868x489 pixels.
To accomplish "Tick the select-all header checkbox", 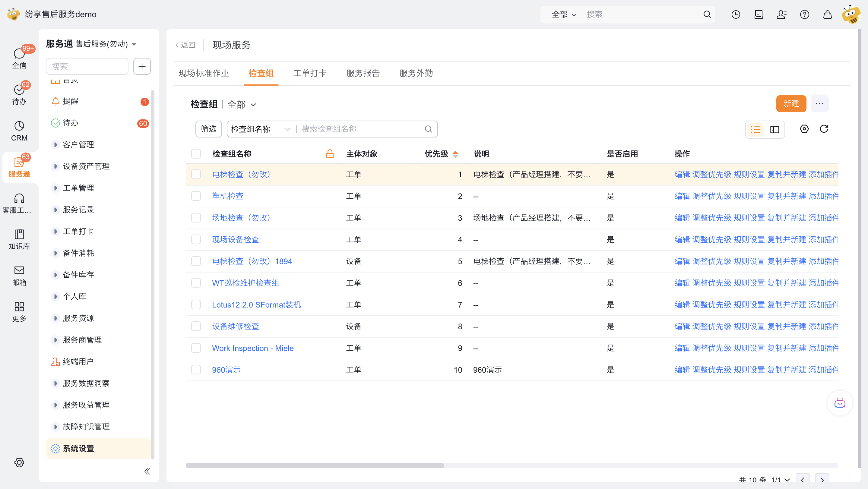I will pyautogui.click(x=196, y=154).
